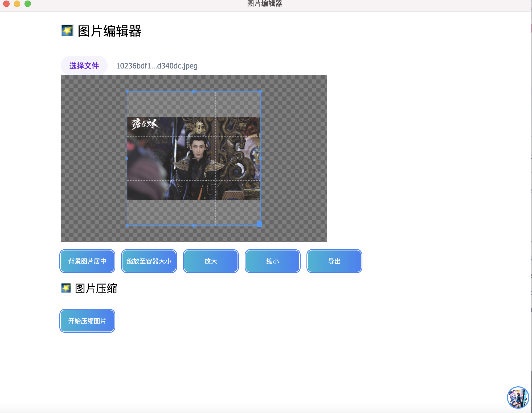Image resolution: width=532 pixels, height=413 pixels.
Task: Click the top-left crop box corner handle
Action: coord(127,92)
